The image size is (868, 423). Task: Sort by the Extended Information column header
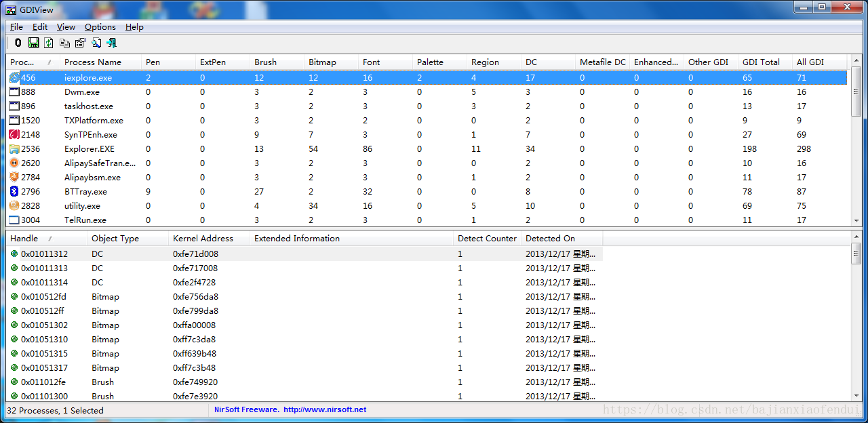pos(351,239)
